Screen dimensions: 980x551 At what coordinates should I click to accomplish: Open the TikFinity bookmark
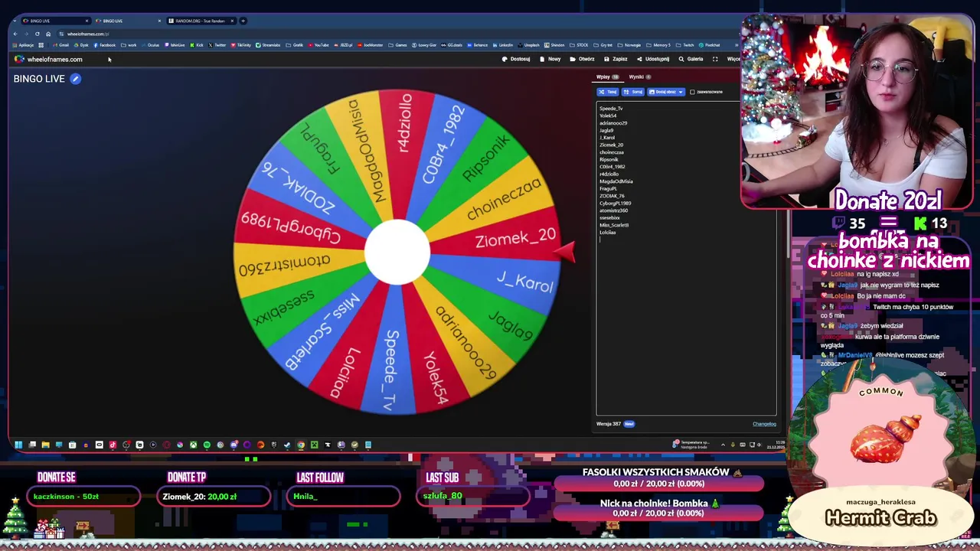click(240, 45)
